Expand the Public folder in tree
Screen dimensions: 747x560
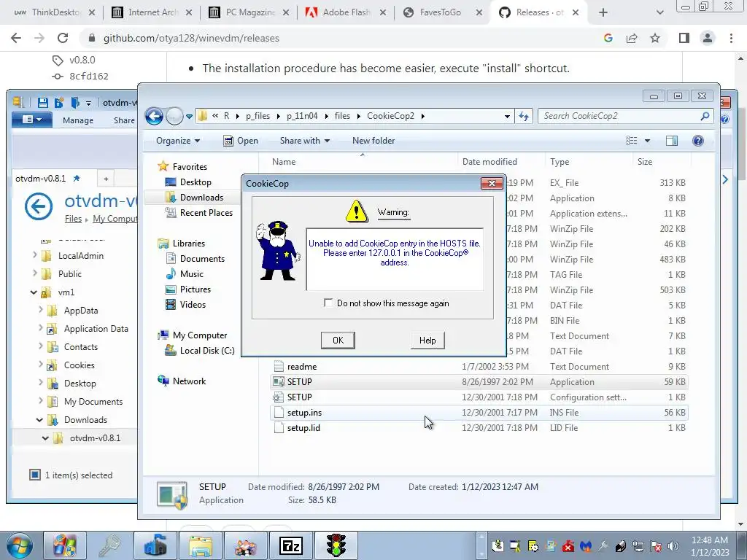click(34, 273)
